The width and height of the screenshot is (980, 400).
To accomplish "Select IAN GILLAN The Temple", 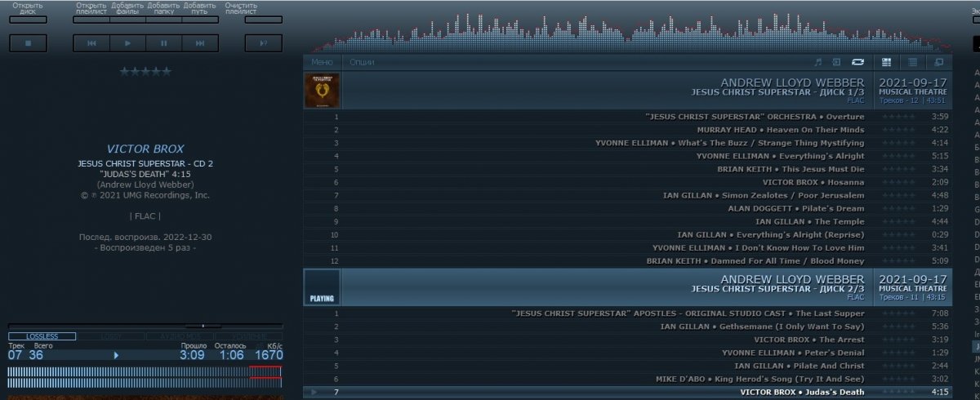I will (627, 221).
